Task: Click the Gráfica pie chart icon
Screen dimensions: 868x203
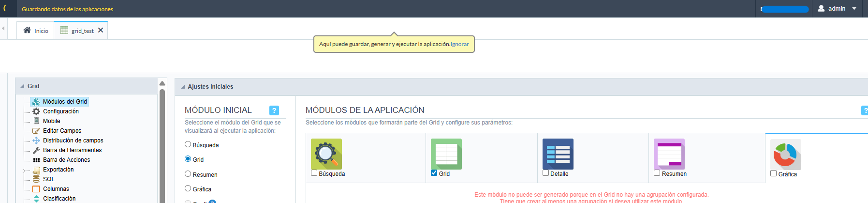Action: pyautogui.click(x=785, y=155)
